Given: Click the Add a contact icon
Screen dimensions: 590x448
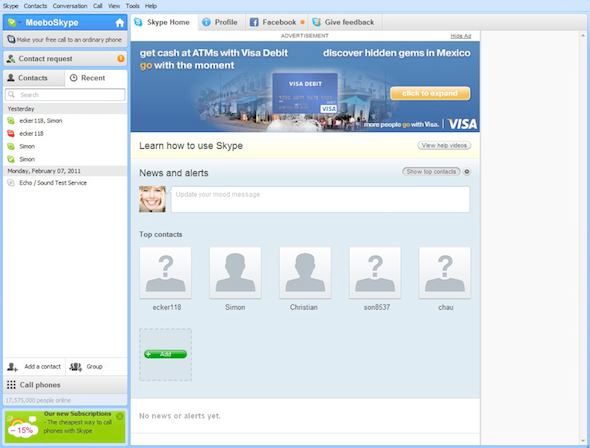Looking at the screenshot, I should click(x=12, y=367).
